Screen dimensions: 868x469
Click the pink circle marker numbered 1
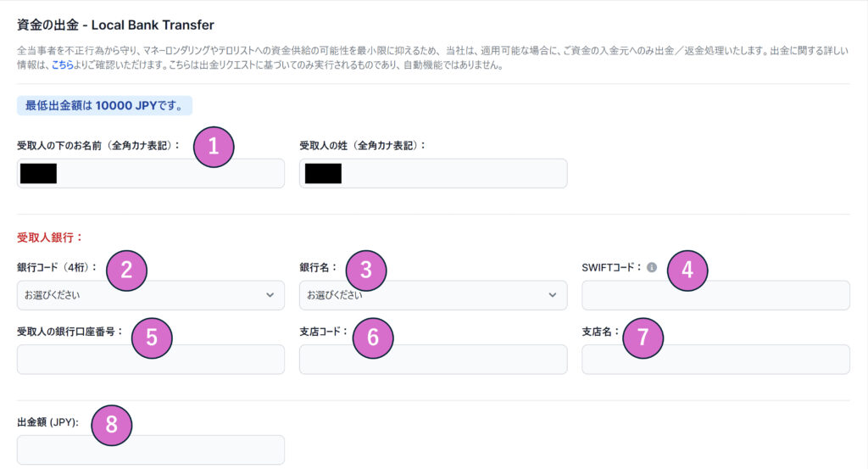(x=214, y=146)
